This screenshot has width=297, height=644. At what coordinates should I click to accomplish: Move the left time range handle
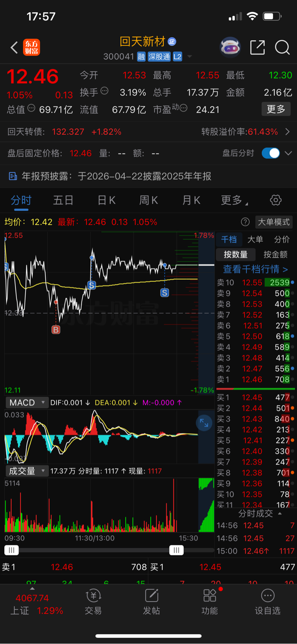(x=12, y=550)
